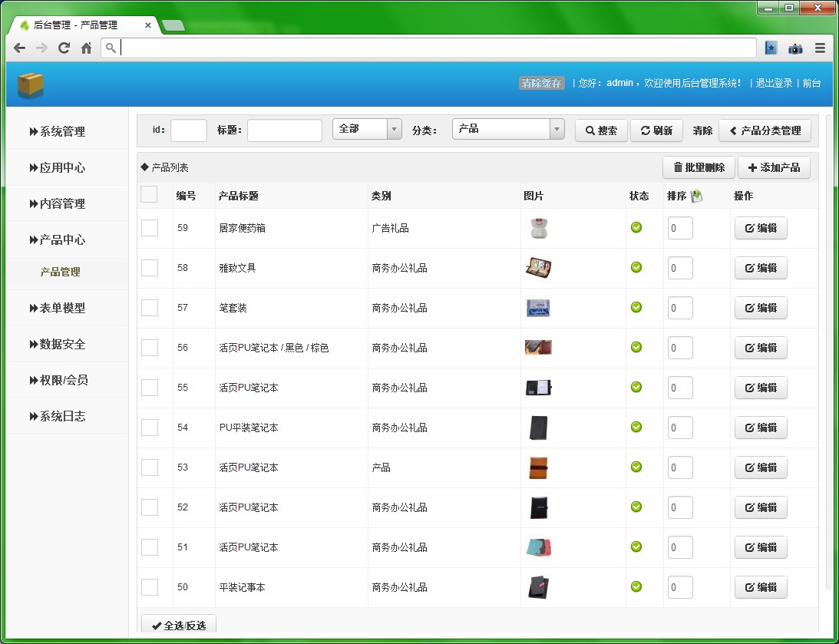The image size is (839, 644).
Task: Select the checkbox for PU平装笔记本
Action: [x=149, y=428]
